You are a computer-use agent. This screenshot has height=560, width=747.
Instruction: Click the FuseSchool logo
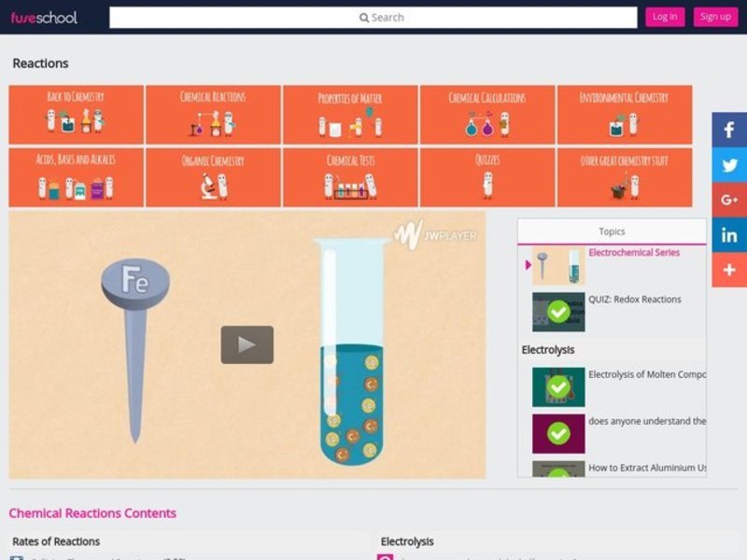44,18
